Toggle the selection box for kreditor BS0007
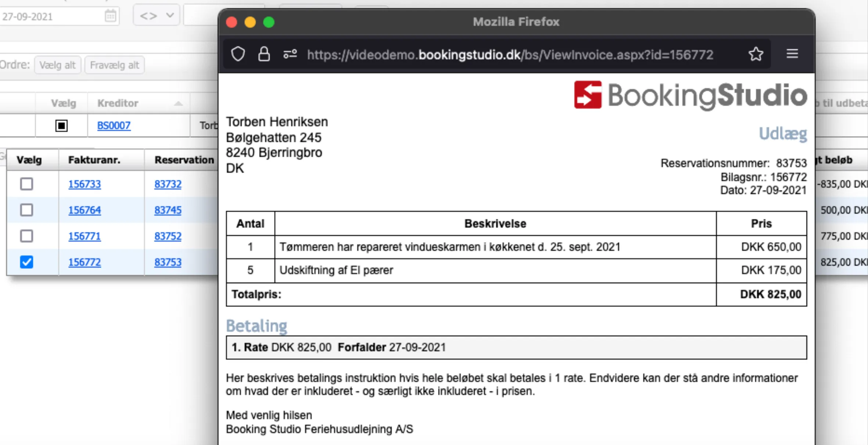This screenshot has width=868, height=445. 61,125
